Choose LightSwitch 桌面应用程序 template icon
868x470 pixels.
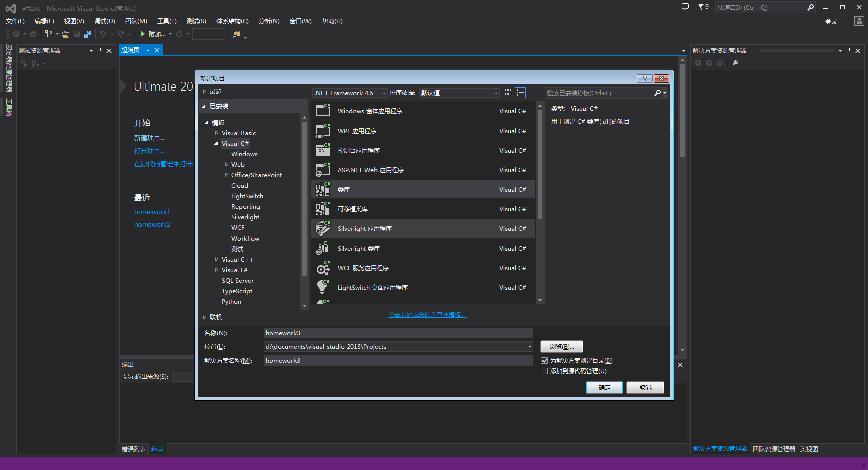(323, 287)
